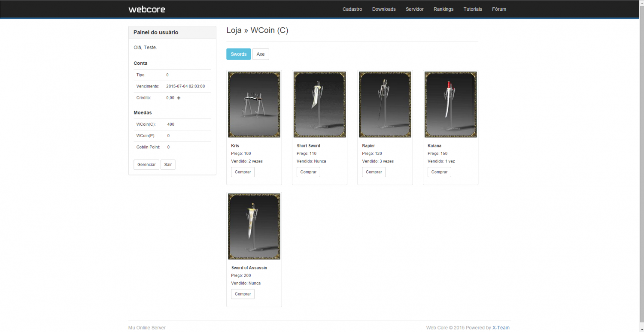This screenshot has width=644, height=332.
Task: Select the Swords category tab
Action: click(x=239, y=54)
